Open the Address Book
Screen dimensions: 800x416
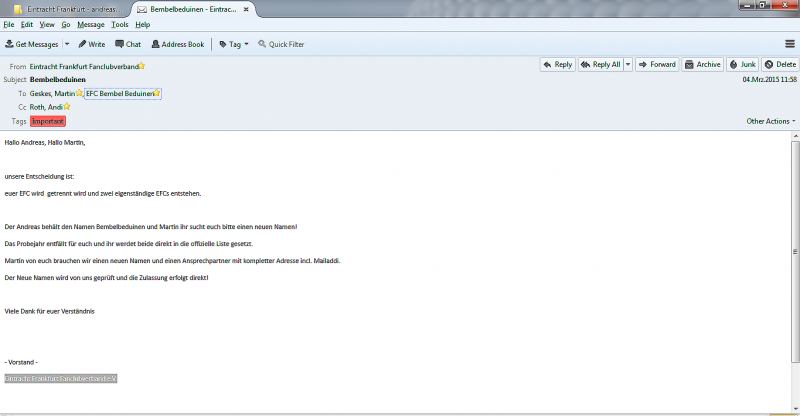tap(177, 44)
